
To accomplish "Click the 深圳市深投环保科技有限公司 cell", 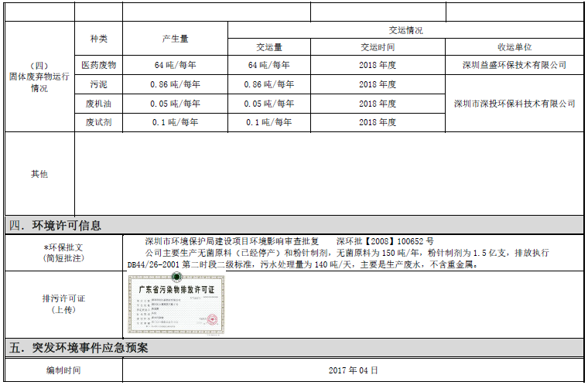I will (514, 104).
